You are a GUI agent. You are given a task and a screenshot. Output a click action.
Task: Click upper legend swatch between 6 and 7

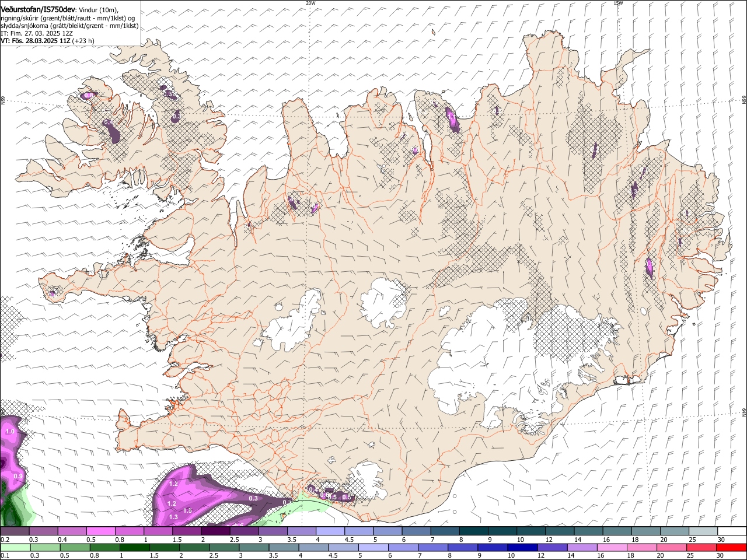[417, 531]
